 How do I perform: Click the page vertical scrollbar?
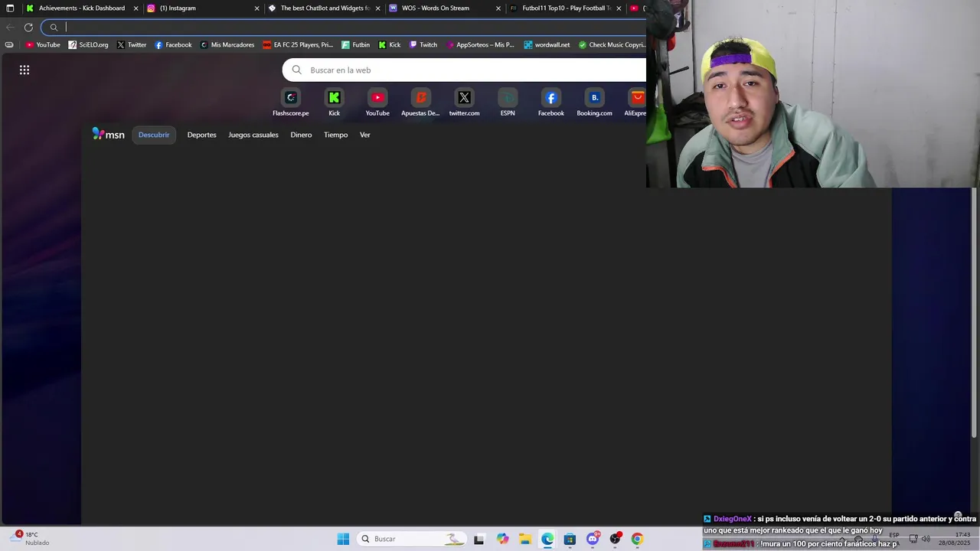tap(975, 314)
